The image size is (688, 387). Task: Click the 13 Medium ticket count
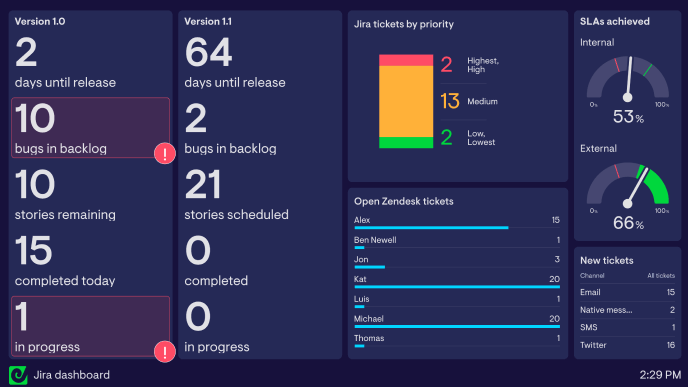(x=450, y=101)
